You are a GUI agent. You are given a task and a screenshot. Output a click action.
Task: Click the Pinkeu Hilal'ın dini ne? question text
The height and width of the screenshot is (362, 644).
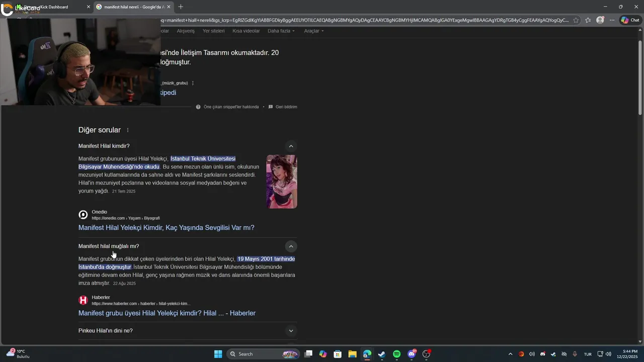click(106, 331)
